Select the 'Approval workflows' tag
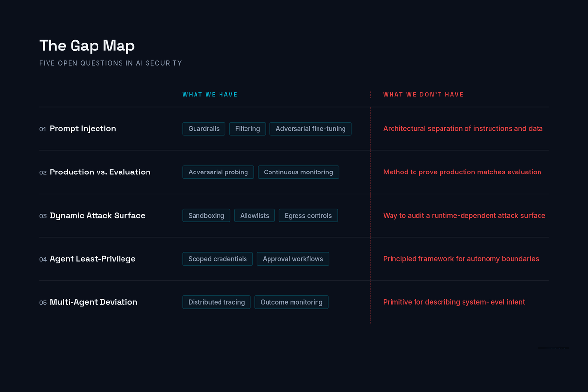588x392 pixels. point(293,259)
